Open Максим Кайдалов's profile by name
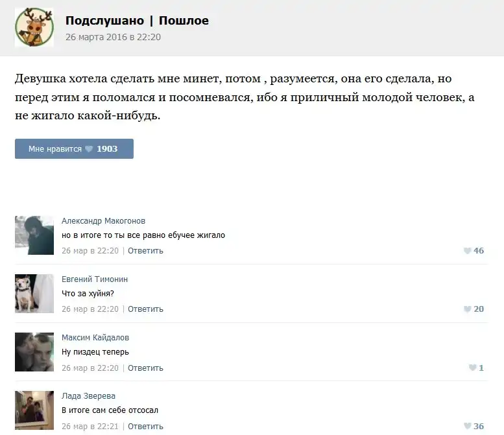 pos(95,338)
